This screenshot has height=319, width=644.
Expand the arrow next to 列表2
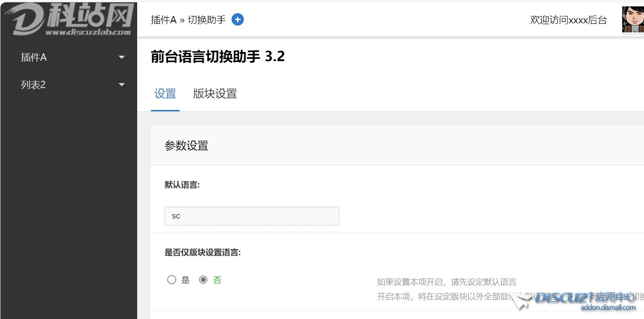pos(121,85)
